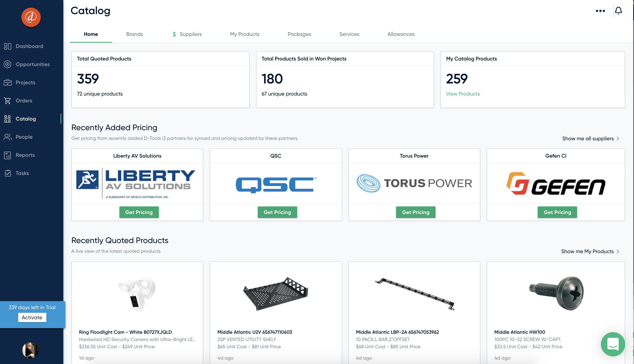Open the My Products tab
634x364 pixels.
click(245, 34)
